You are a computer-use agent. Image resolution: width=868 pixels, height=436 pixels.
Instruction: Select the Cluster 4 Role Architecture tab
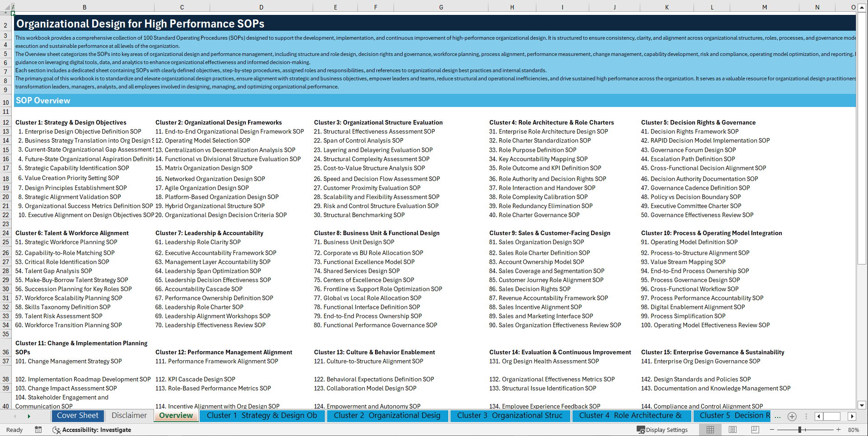[x=631, y=416]
